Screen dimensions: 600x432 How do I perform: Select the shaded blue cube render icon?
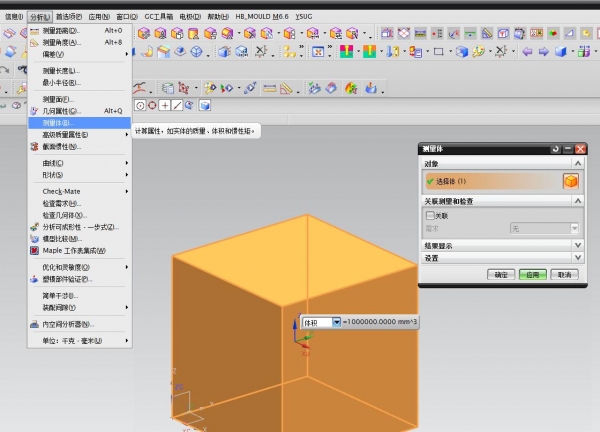point(561,51)
